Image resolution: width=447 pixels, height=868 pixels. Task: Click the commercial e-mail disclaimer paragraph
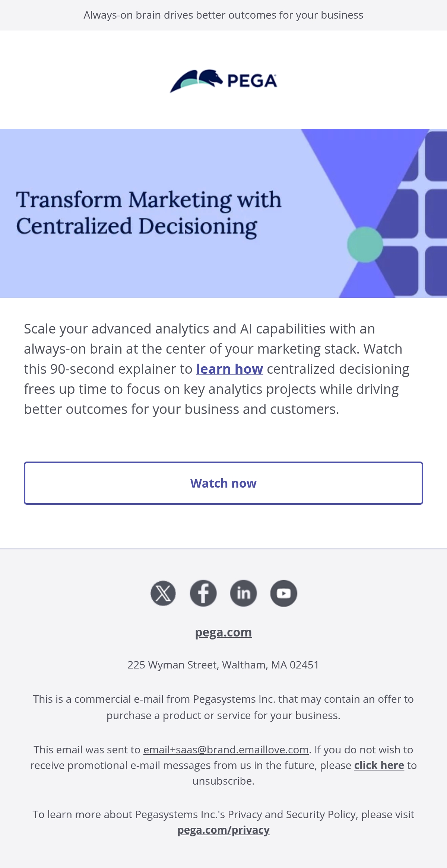point(223,707)
